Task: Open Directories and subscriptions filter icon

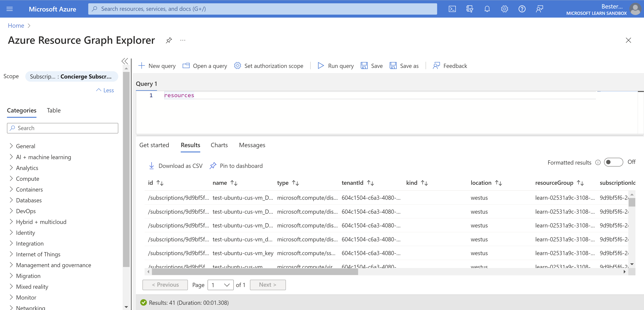Action: [470, 9]
